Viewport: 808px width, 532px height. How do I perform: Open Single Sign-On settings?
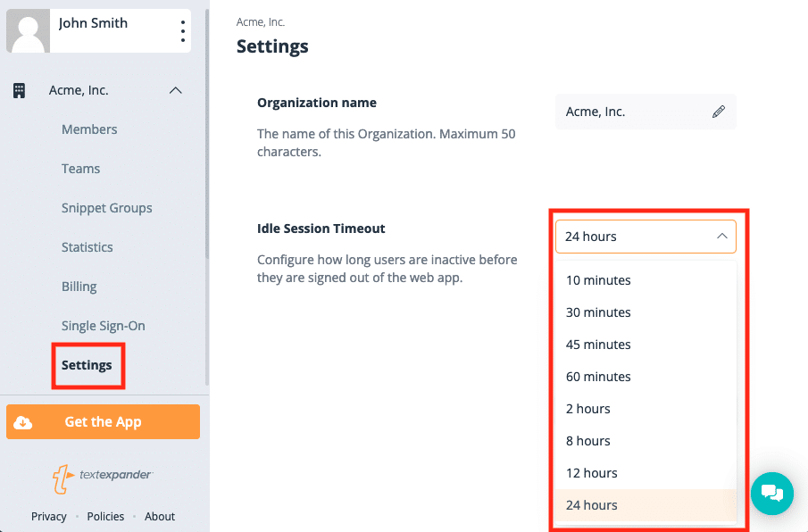[103, 326]
